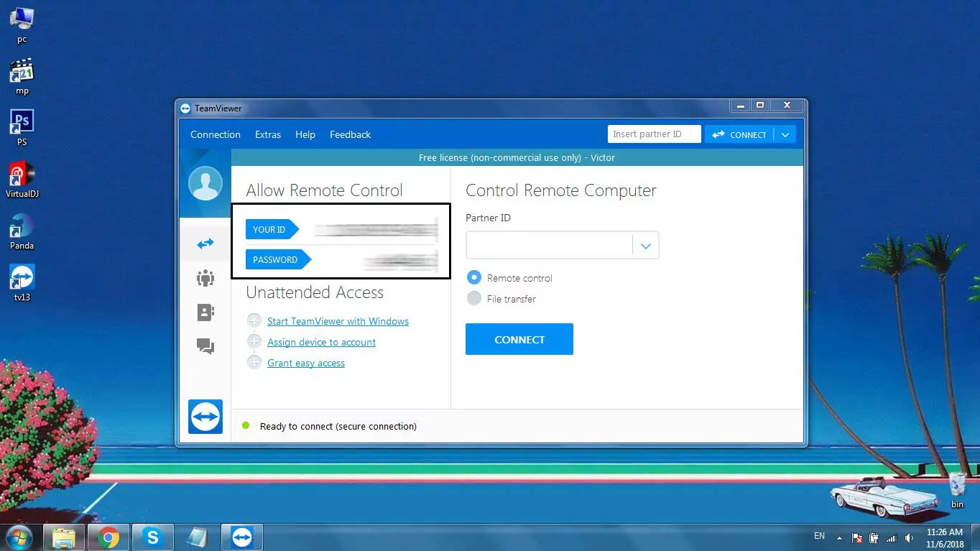
Task: Select the File transfer radio option
Action: coord(473,298)
